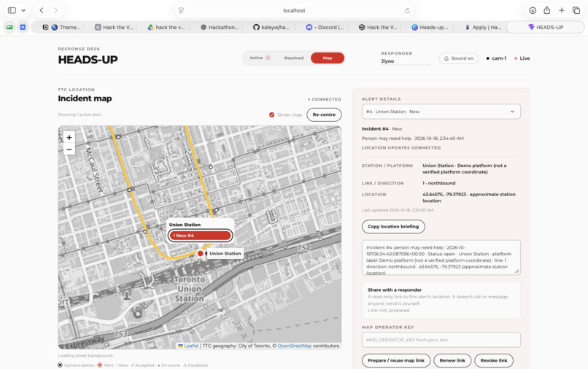
Task: Click the Camera station legend marker
Action: (60, 365)
